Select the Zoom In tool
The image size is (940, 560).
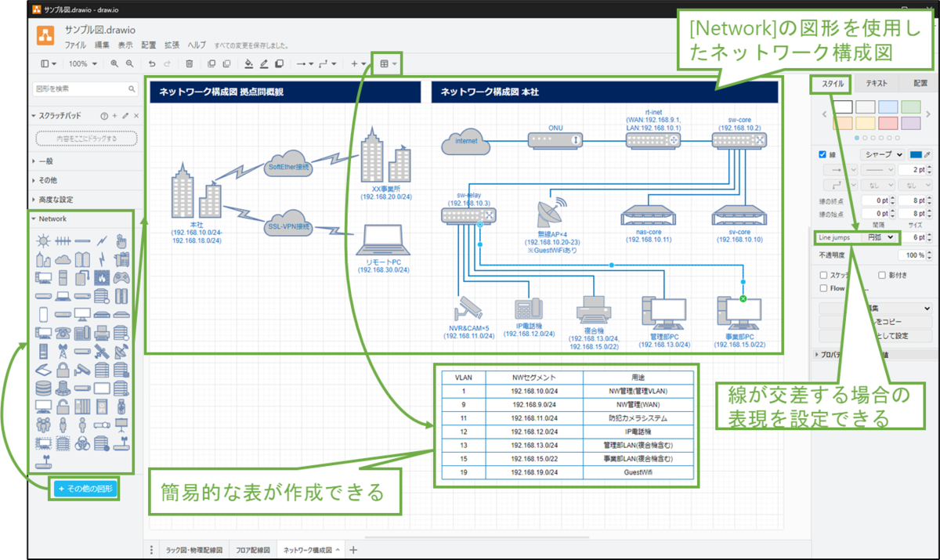[x=114, y=64]
